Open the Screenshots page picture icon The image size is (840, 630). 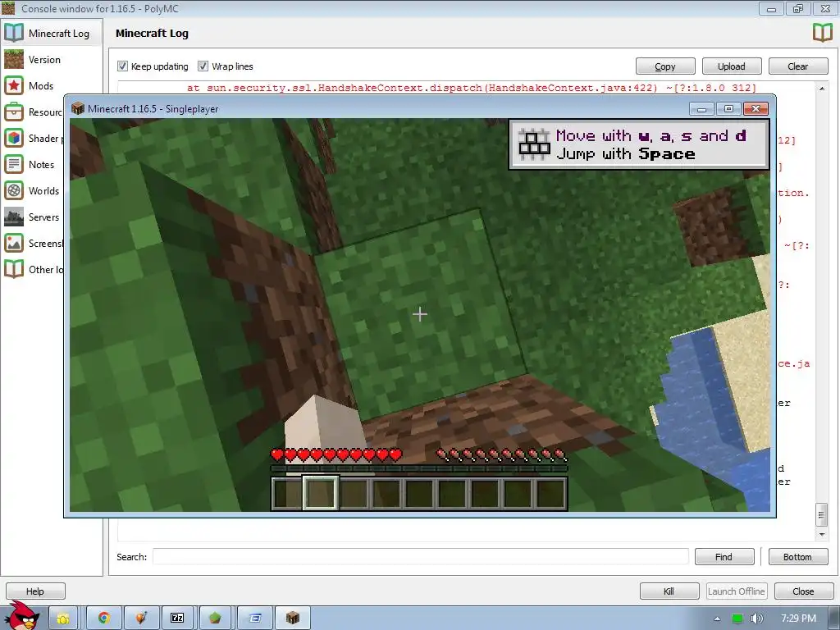(x=14, y=243)
